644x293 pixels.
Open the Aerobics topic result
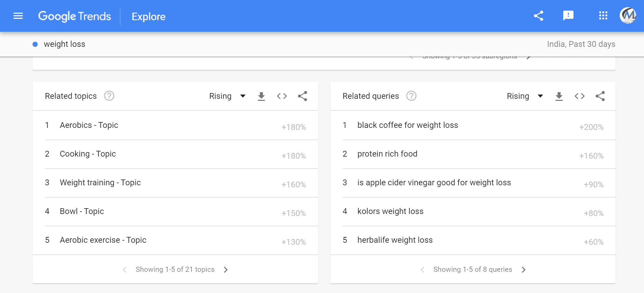[x=89, y=125]
